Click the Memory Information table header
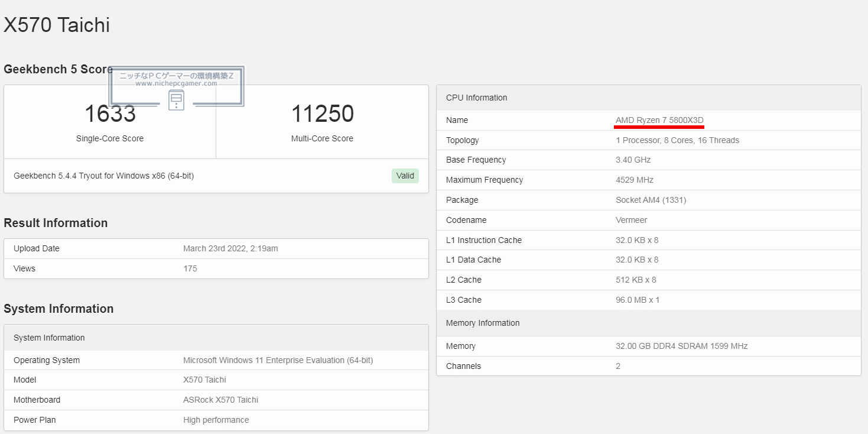868x434 pixels. tap(649, 323)
